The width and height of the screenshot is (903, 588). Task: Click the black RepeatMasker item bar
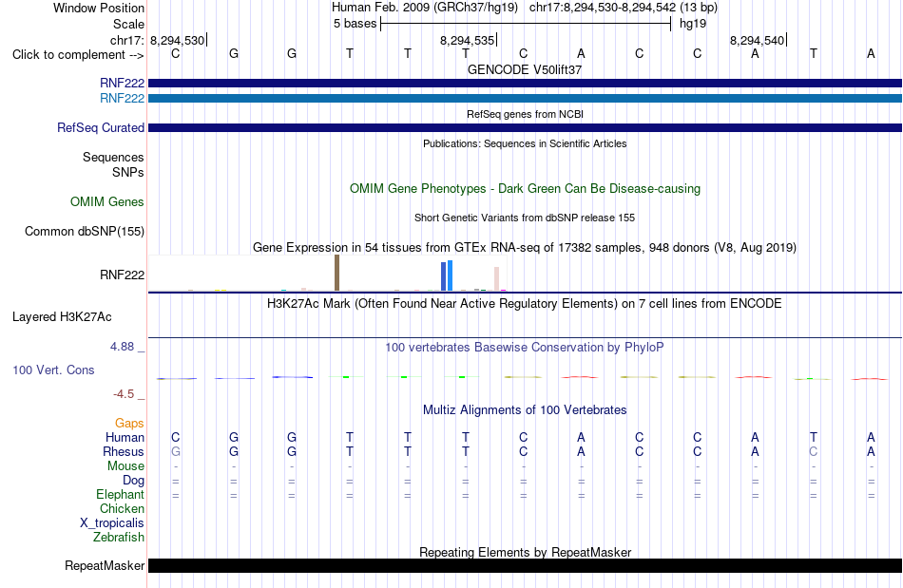click(x=525, y=565)
